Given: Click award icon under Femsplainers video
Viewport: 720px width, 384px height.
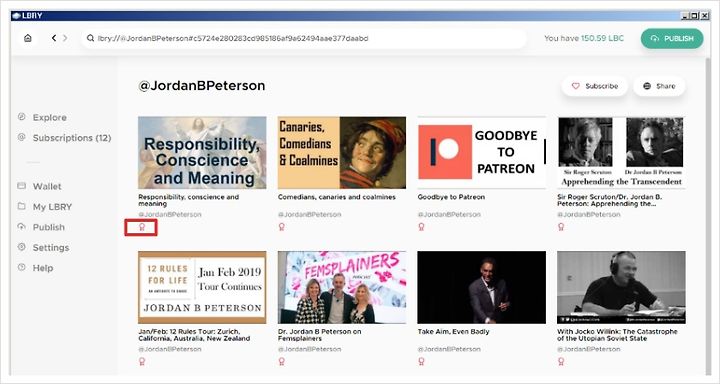Looking at the screenshot, I should [x=281, y=362].
